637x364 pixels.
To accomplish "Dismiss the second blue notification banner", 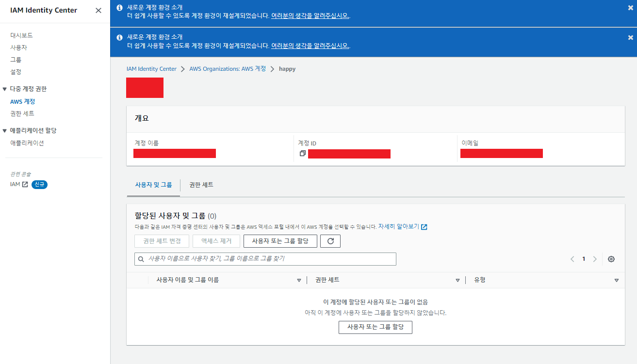I will point(630,37).
